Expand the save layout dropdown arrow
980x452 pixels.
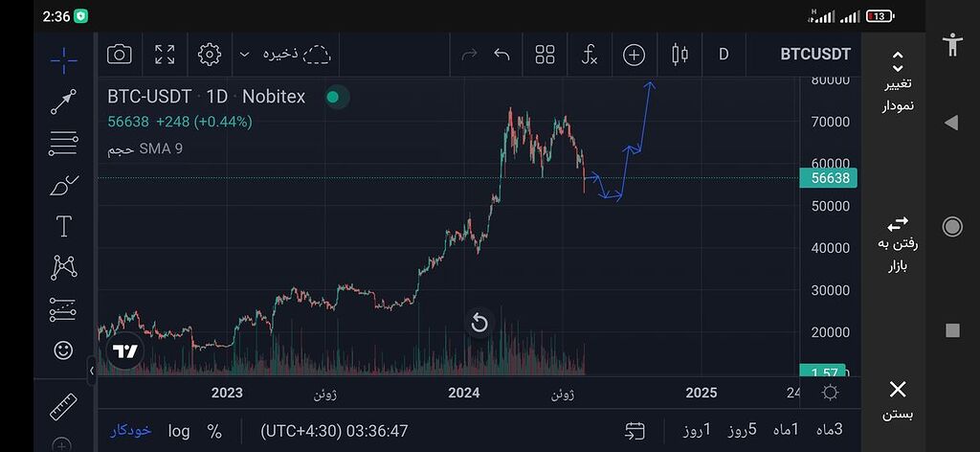click(245, 55)
